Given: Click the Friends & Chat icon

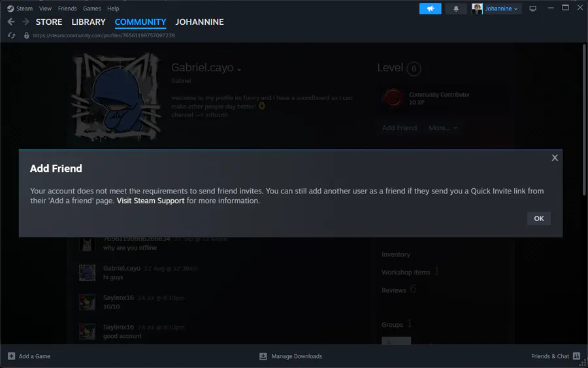Looking at the screenshot, I should click(x=576, y=356).
